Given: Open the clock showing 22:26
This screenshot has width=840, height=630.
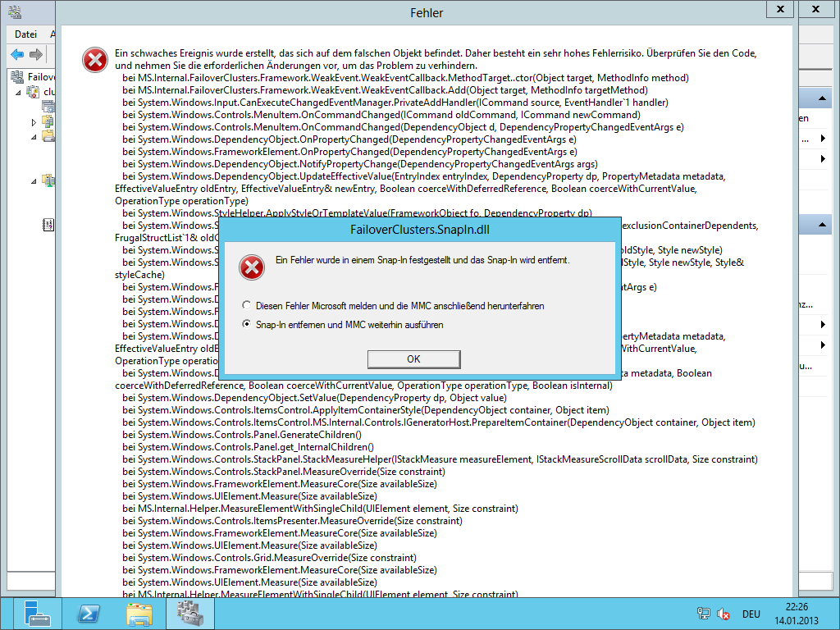Looking at the screenshot, I should [797, 614].
